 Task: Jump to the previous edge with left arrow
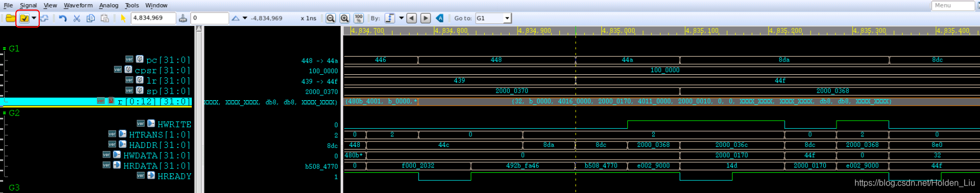(412, 18)
